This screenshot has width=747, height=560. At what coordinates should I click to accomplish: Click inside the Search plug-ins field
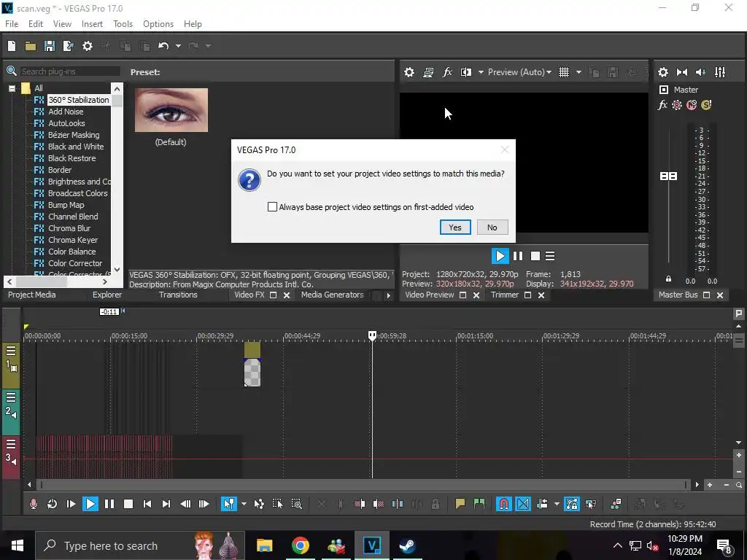pos(70,71)
